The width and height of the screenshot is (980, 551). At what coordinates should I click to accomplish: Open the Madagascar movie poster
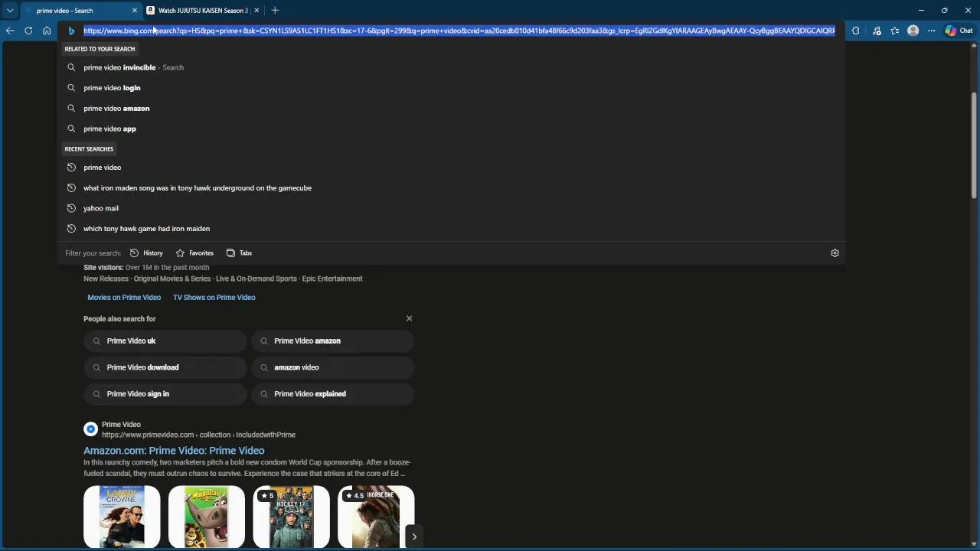[207, 517]
